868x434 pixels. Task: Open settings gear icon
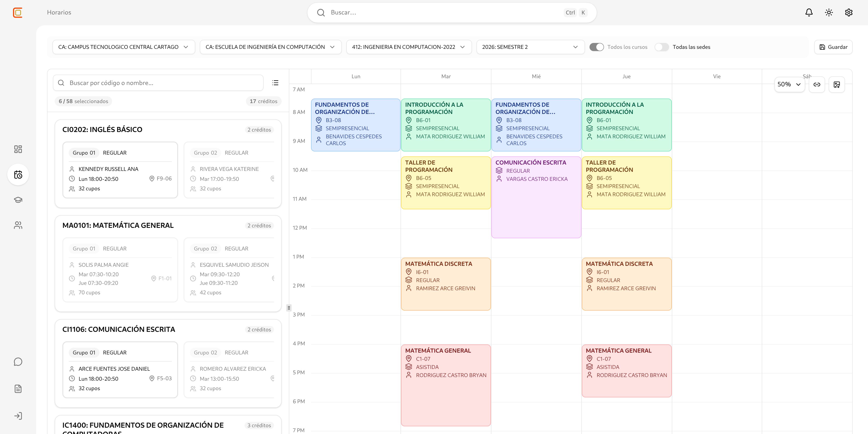pos(849,12)
